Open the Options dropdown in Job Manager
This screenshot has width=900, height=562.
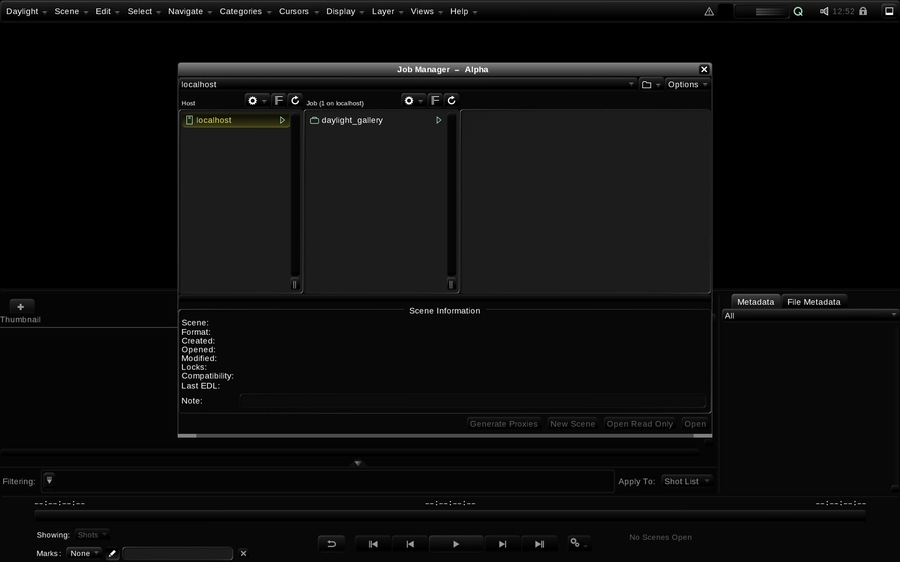(688, 84)
